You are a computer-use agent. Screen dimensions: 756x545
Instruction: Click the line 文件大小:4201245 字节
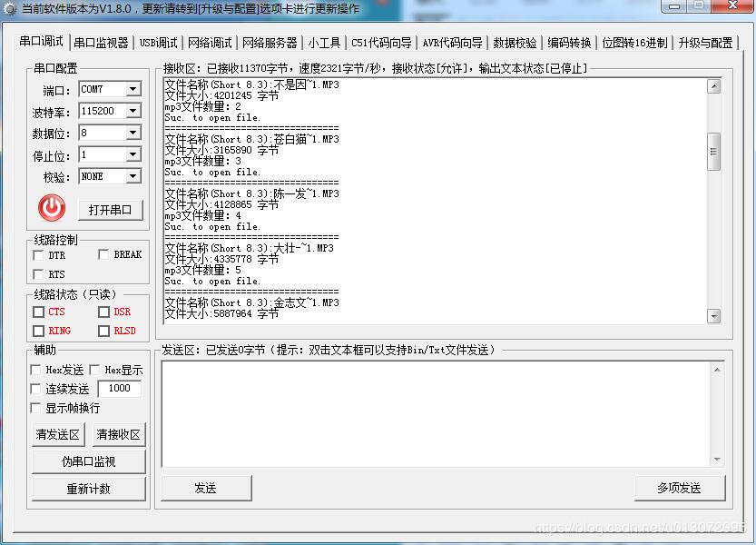click(221, 95)
